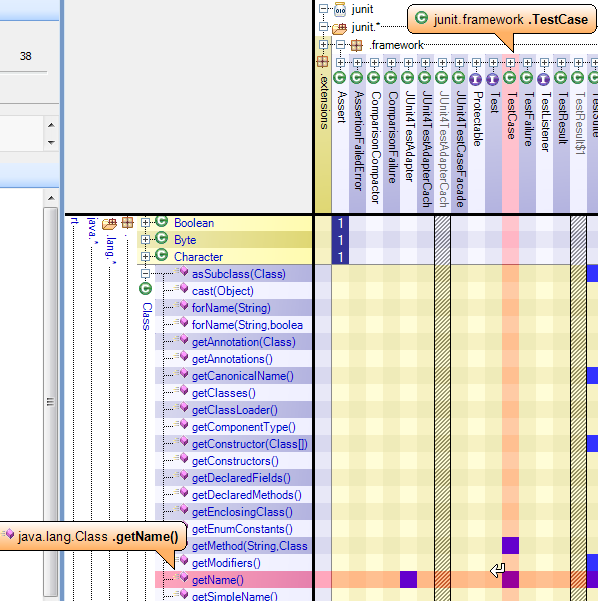Click the class icon above JUnit4TestAdapter column
The height and width of the screenshot is (601, 598).
pos(407,78)
